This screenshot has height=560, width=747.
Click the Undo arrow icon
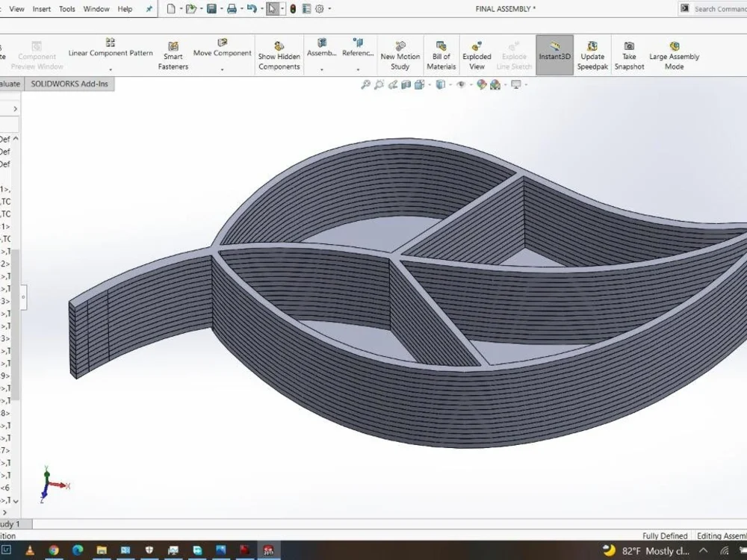(252, 8)
